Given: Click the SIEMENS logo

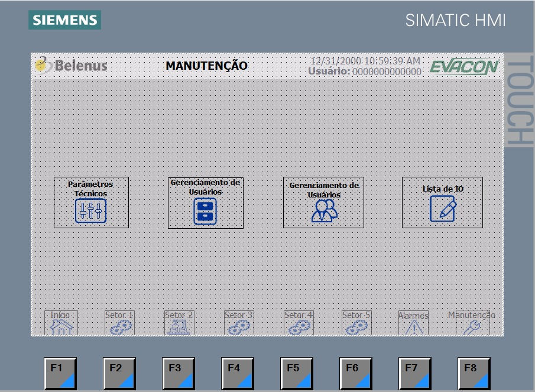Looking at the screenshot, I should 64,20.
